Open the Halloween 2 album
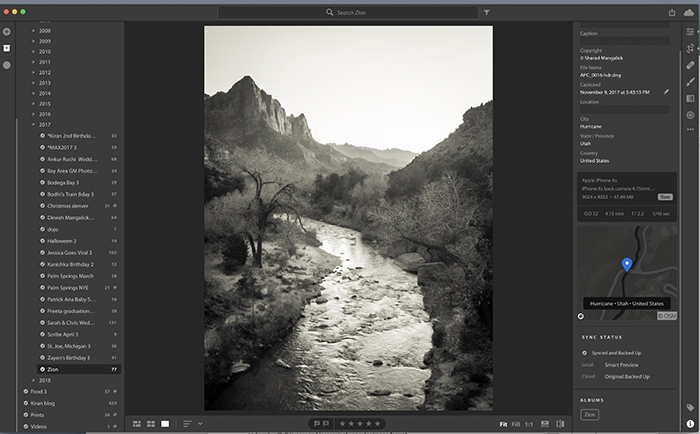700x434 pixels. (79, 241)
